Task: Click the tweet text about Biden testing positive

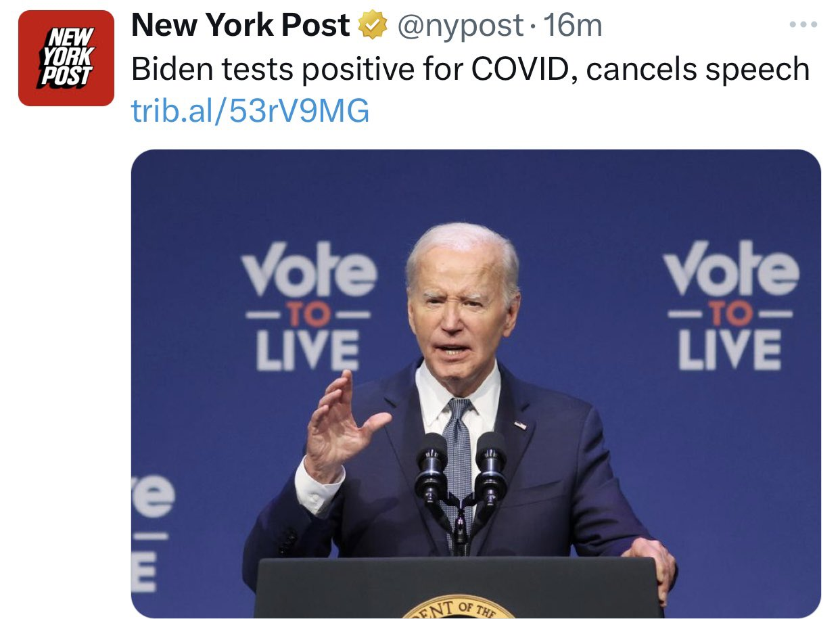Action: pyautogui.click(x=470, y=69)
